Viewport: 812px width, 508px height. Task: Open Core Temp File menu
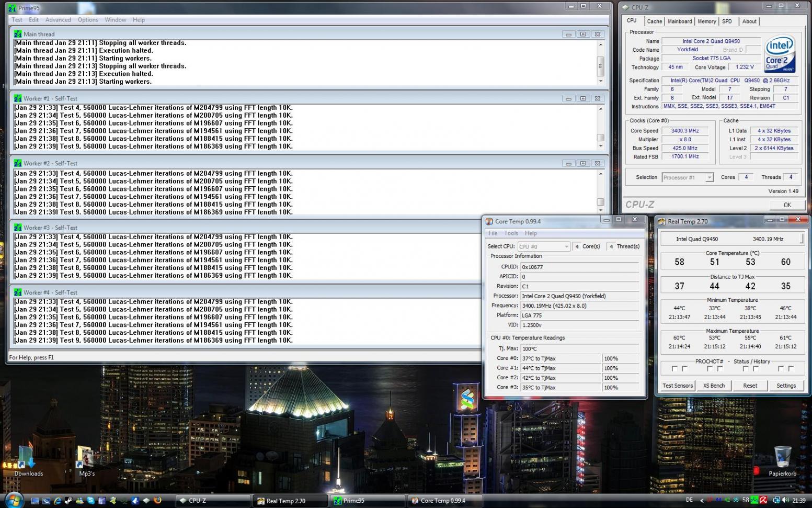493,233
